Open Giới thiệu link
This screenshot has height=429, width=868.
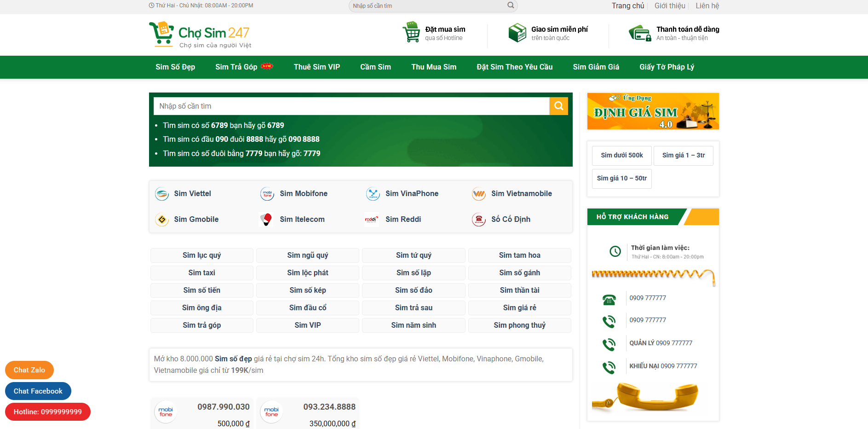point(670,6)
